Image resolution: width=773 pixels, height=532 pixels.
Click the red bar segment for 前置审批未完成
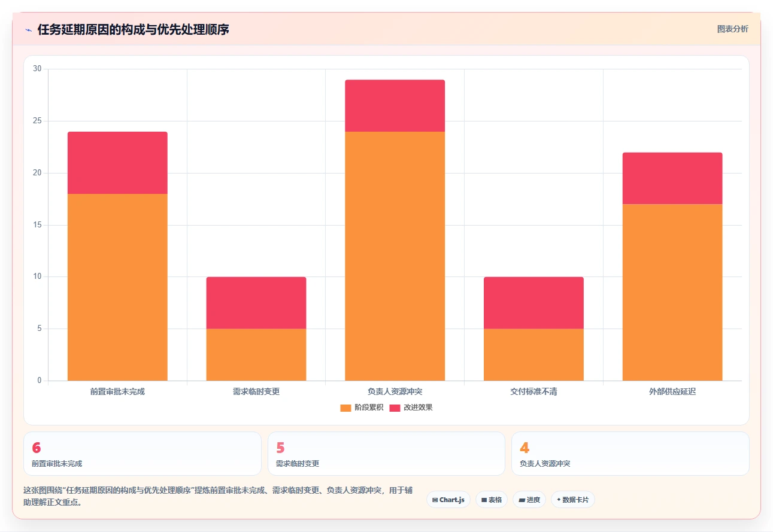117,163
